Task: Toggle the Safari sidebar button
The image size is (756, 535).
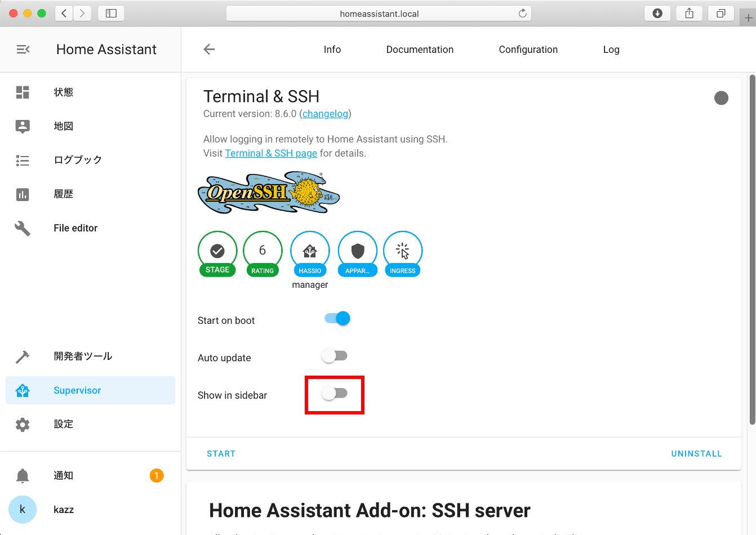Action: [111, 13]
